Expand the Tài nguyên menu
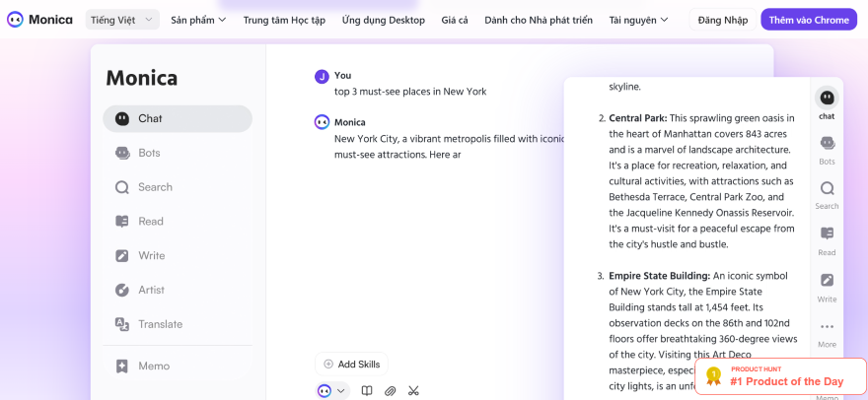The width and height of the screenshot is (868, 400). tap(638, 20)
